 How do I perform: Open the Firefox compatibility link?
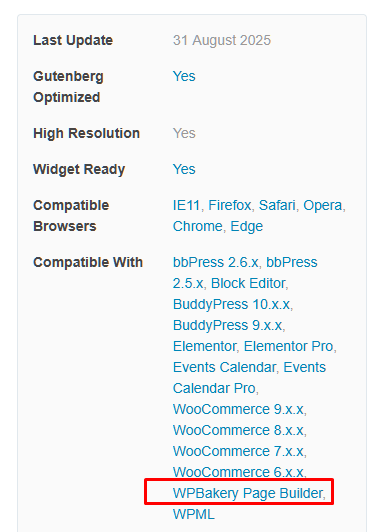tap(230, 205)
